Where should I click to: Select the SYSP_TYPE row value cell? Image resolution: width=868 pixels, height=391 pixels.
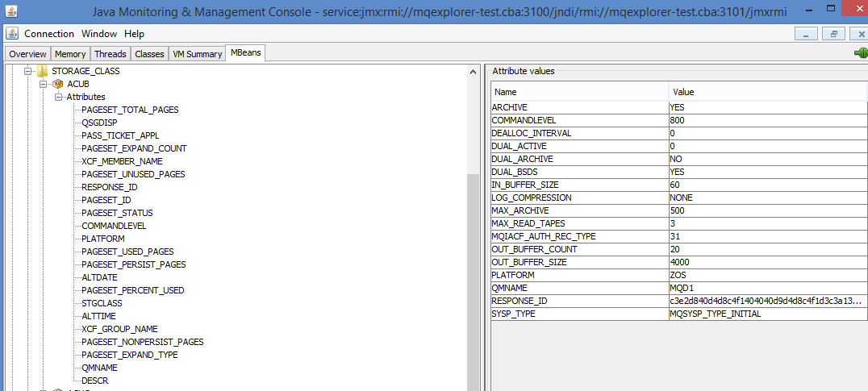[766, 314]
